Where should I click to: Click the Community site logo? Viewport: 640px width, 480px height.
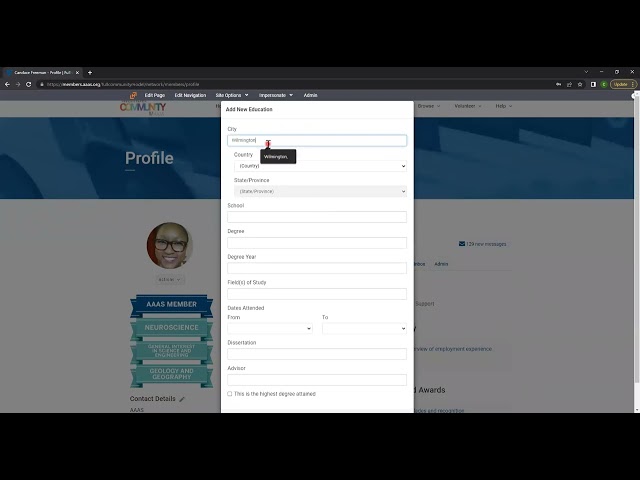[143, 108]
